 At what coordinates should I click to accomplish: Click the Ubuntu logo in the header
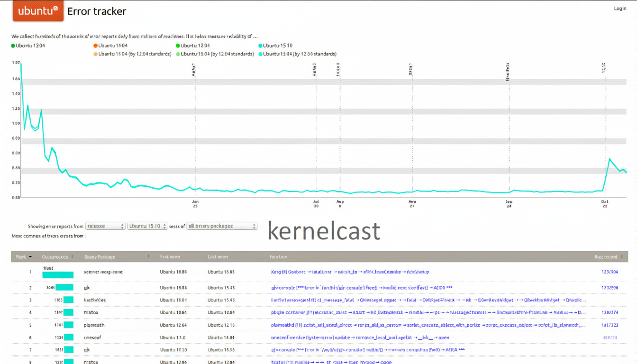[38, 10]
